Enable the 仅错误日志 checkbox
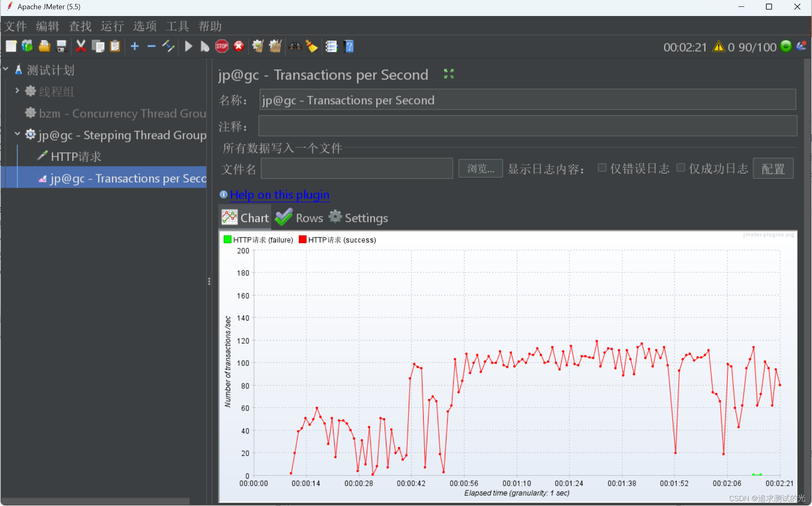The height and width of the screenshot is (506, 812). 602,167
